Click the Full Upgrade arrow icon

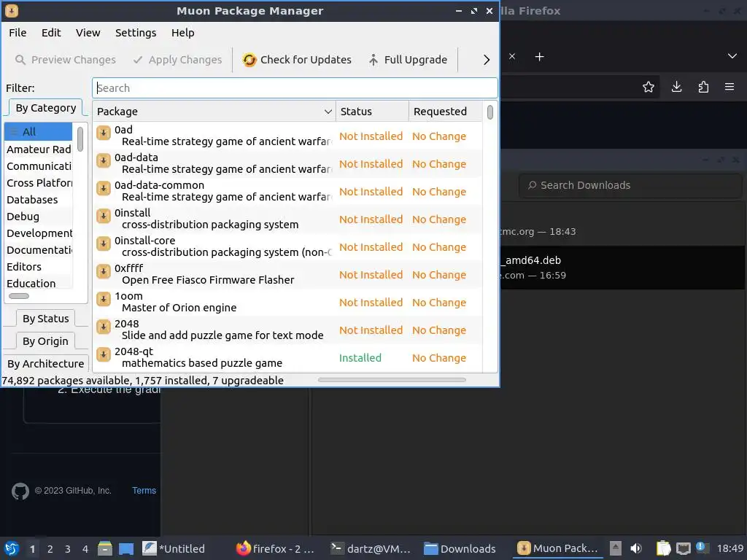point(373,60)
